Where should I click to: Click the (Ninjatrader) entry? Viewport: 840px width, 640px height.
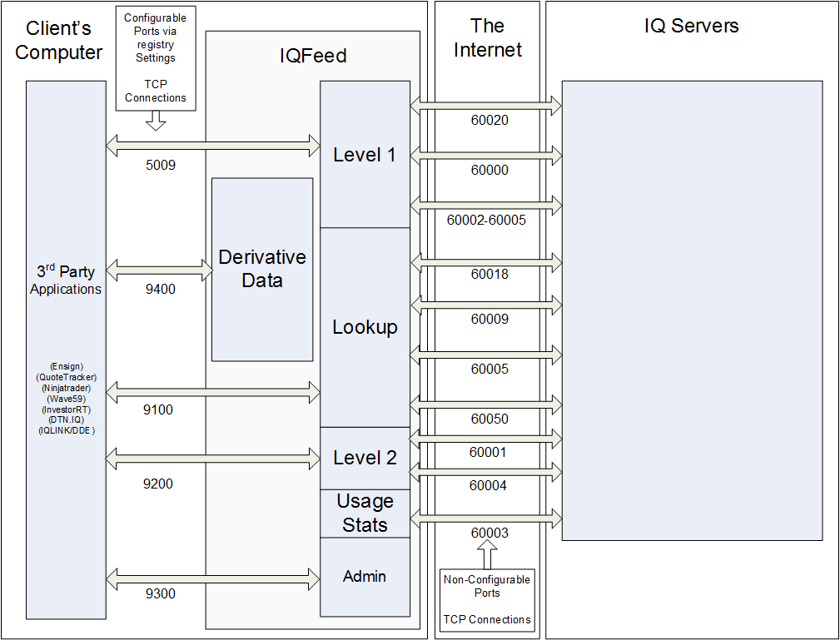[x=67, y=388]
